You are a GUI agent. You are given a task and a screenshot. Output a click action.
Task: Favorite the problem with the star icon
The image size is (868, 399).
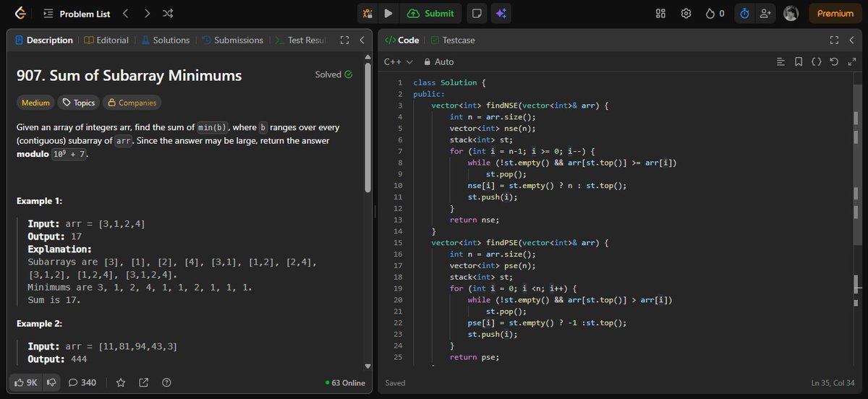pyautogui.click(x=121, y=382)
